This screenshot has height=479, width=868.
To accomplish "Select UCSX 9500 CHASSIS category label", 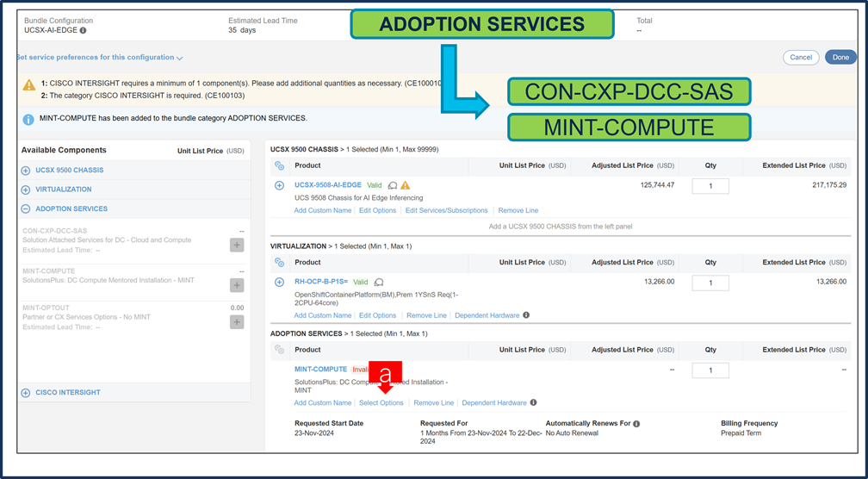I will 69,171.
